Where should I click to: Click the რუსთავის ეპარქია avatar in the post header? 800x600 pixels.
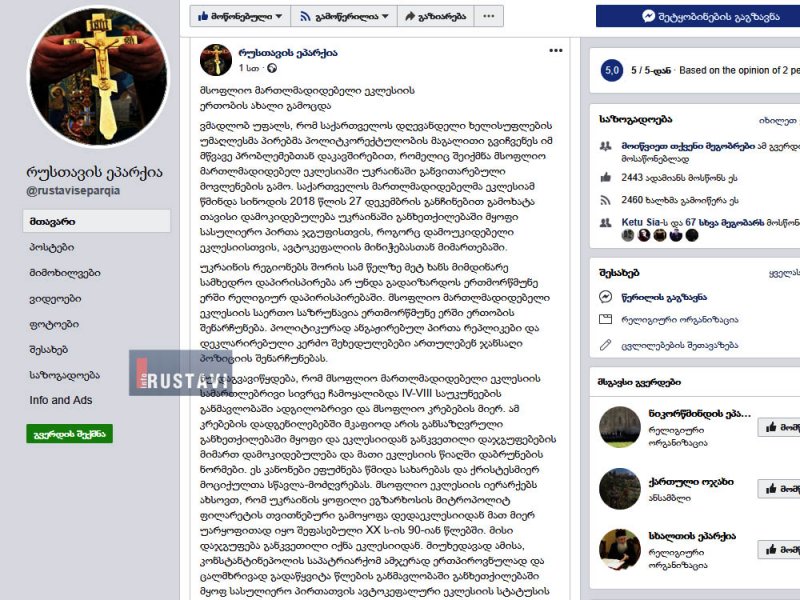(x=216, y=60)
